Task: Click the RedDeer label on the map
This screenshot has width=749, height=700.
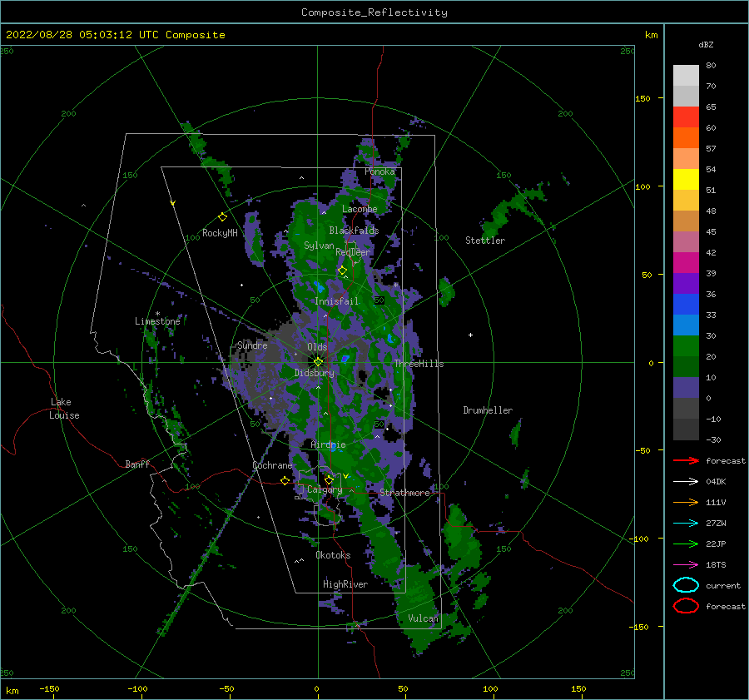Action: (353, 252)
